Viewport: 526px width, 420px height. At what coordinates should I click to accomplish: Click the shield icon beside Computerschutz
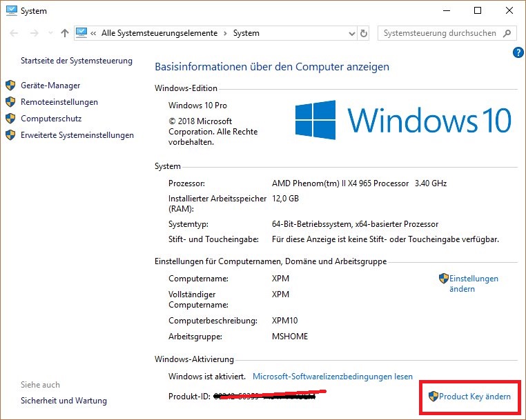click(10, 119)
